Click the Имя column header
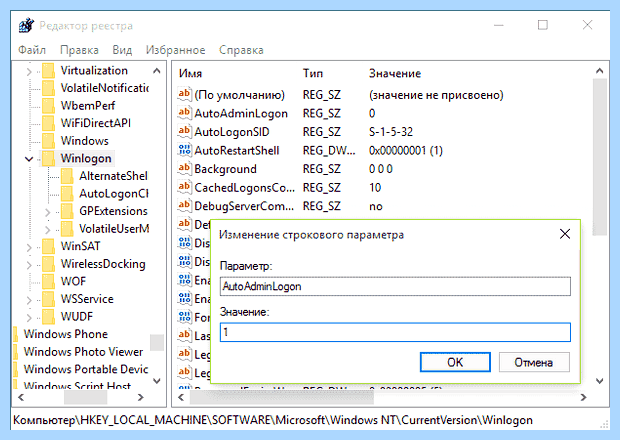This screenshot has height=440, width=620. tap(190, 74)
